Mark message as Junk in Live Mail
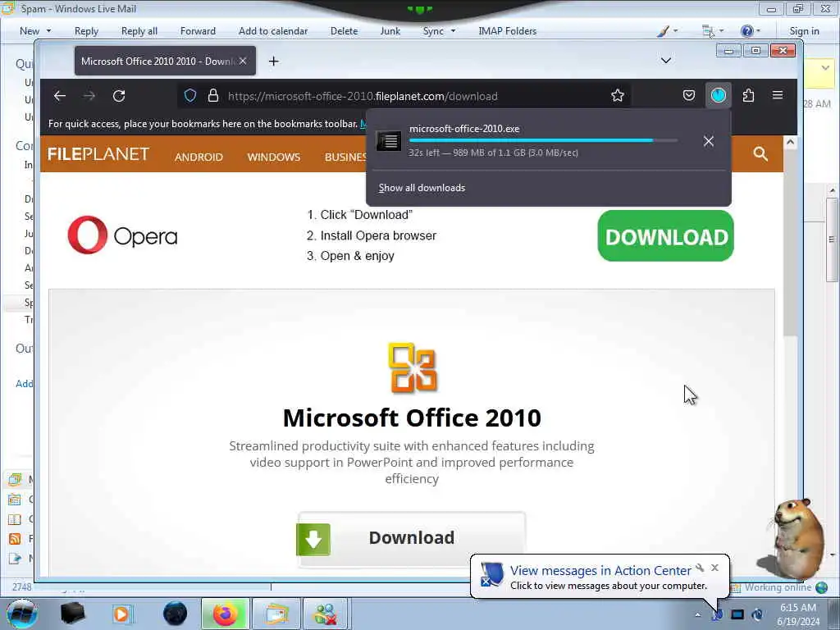 (x=390, y=31)
